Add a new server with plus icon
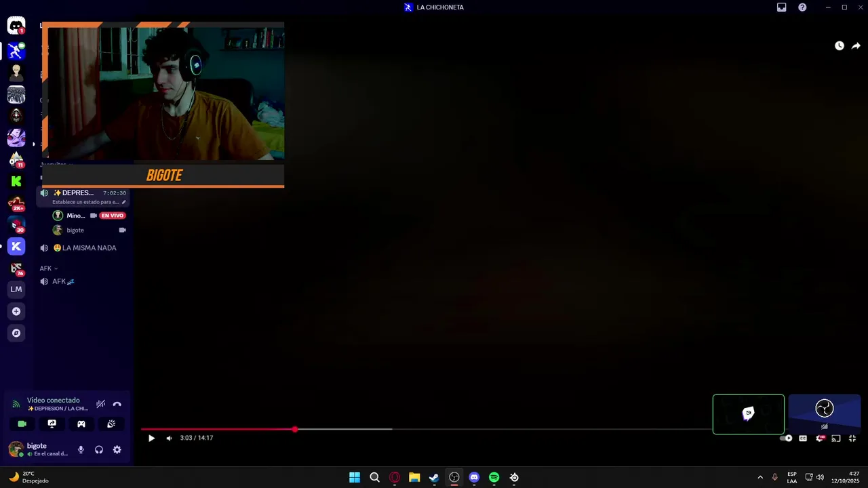Viewport: 868px width, 488px height. pyautogui.click(x=16, y=311)
